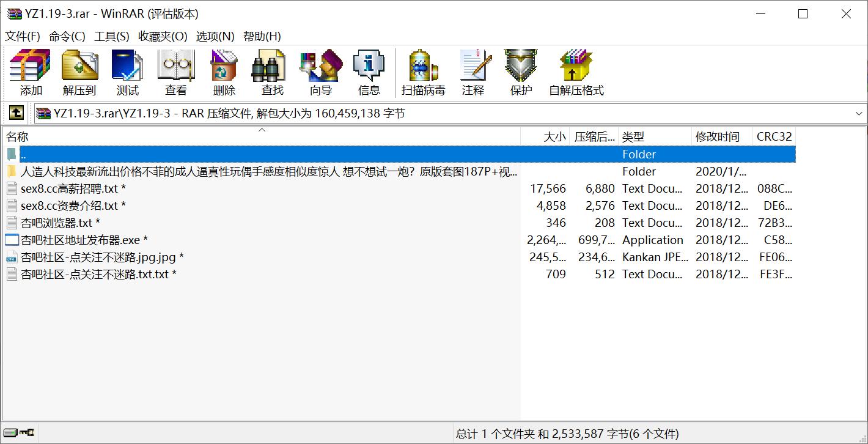Select the folder name starting with 人造人科技
This screenshot has height=444, width=868.
pos(269,171)
